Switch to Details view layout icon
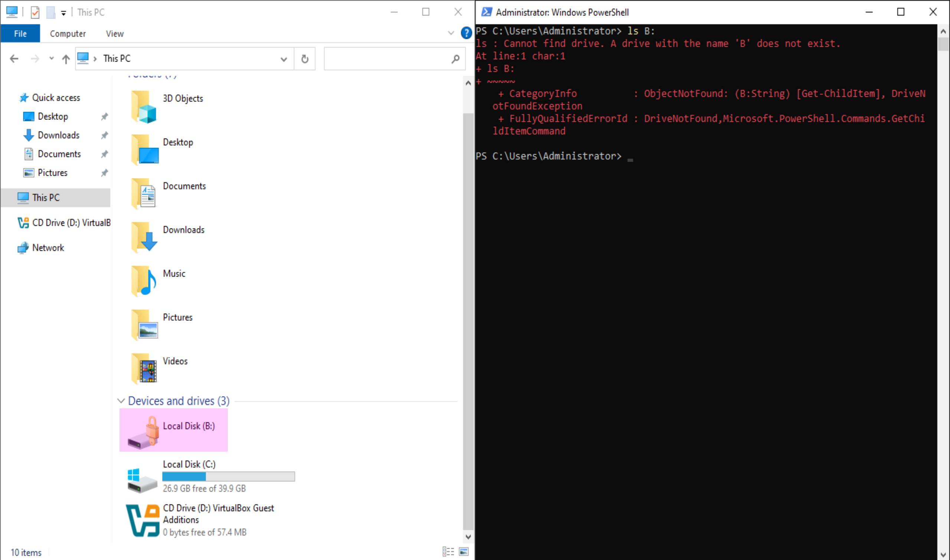The image size is (950, 560). [x=448, y=552]
